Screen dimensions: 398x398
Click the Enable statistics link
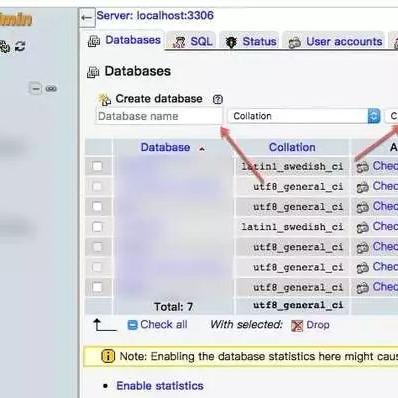coord(160,386)
